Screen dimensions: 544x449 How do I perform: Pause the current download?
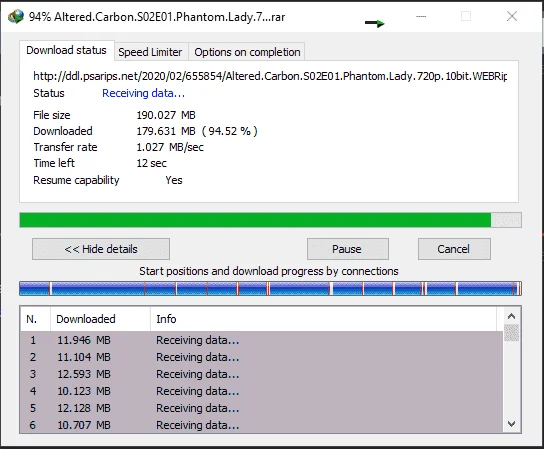click(348, 249)
